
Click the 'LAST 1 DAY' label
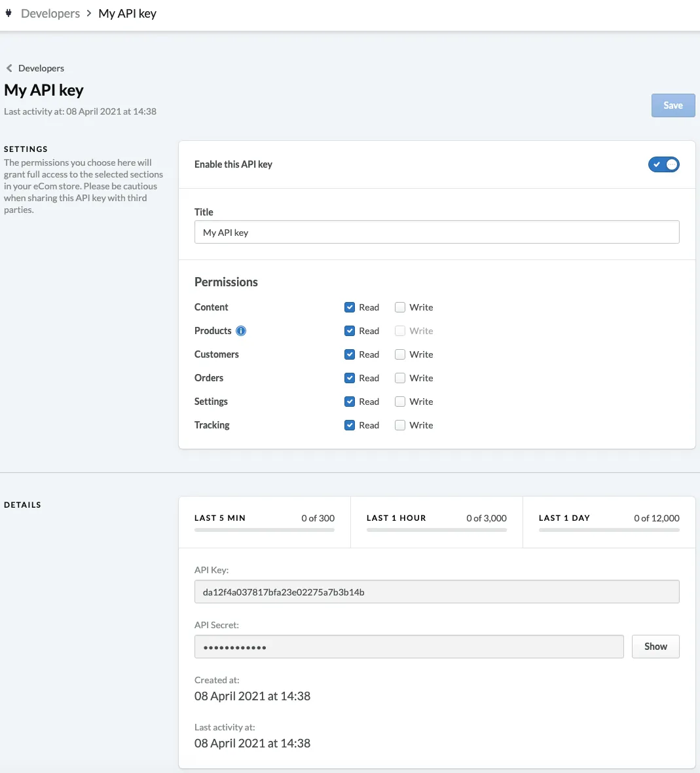coord(564,518)
